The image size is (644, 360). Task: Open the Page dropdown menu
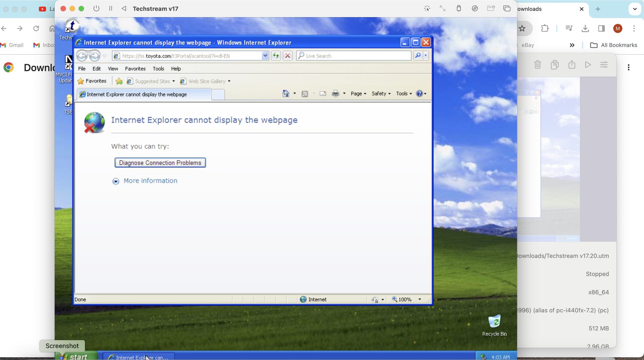359,94
